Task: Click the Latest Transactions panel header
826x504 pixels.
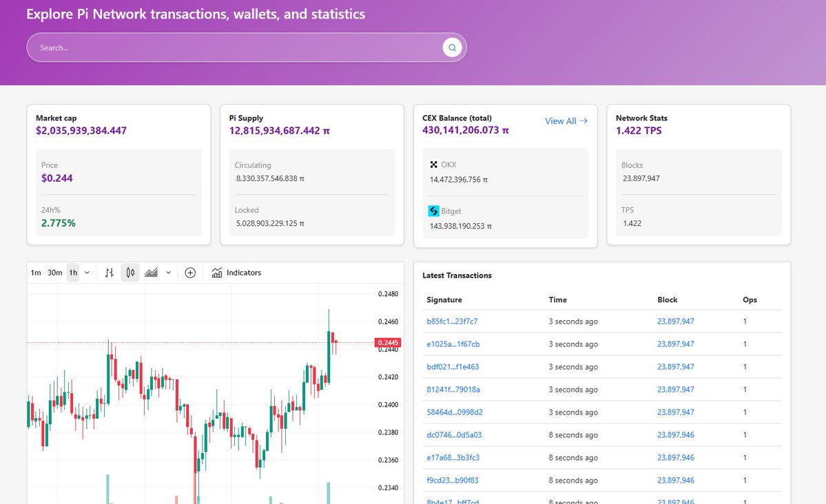Action: pyautogui.click(x=457, y=275)
